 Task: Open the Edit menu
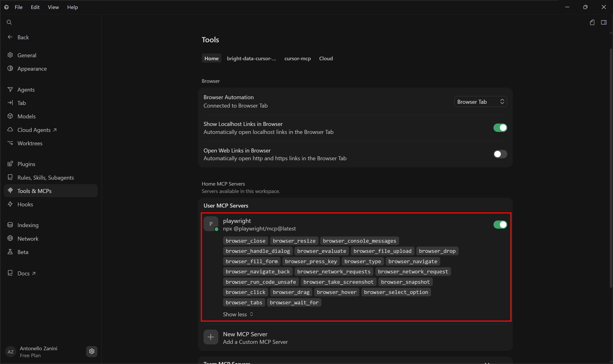[x=35, y=7]
